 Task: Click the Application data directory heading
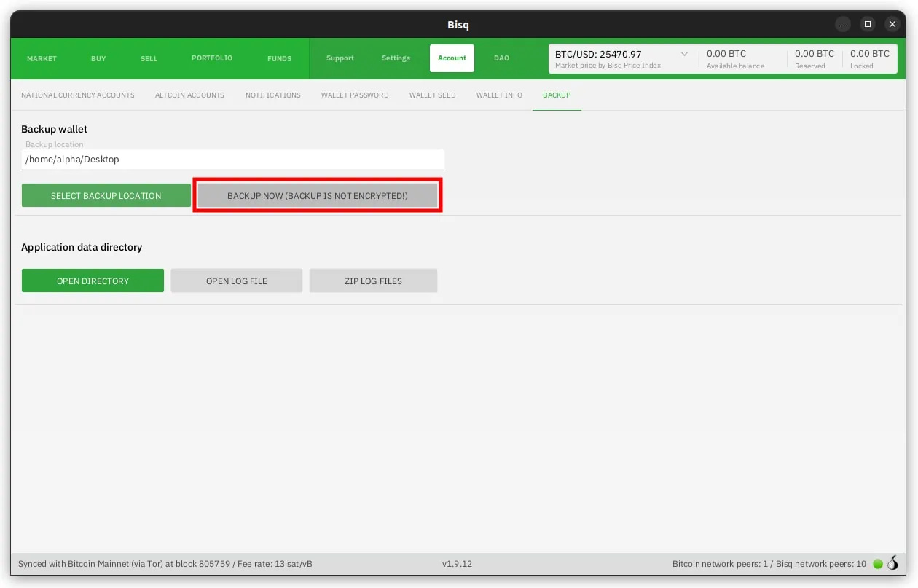[x=82, y=247]
